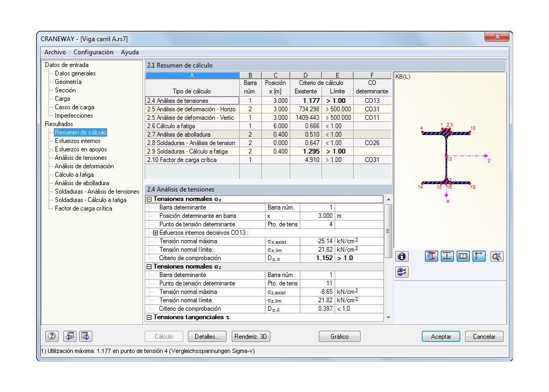Toggle the stress point numbering '123' icon
The height and width of the screenshot is (392, 549).
(463, 256)
